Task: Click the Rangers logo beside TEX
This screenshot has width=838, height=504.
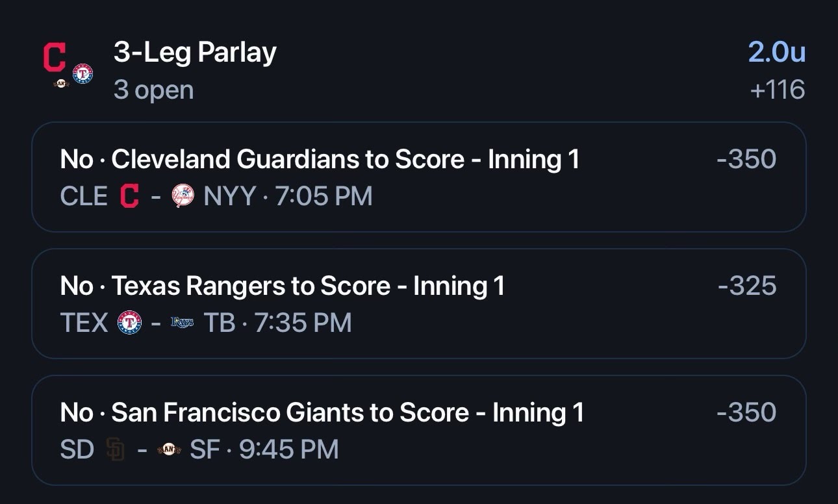Action: pos(129,322)
